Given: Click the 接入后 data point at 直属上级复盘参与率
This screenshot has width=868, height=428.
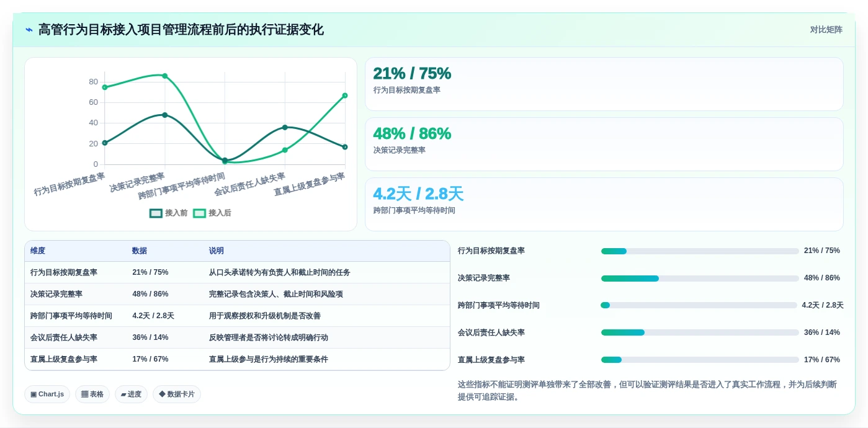Looking at the screenshot, I should click(x=345, y=96).
